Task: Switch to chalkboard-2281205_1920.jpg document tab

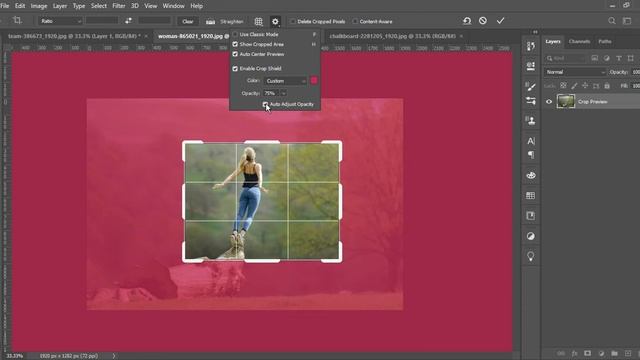Action: coord(393,36)
